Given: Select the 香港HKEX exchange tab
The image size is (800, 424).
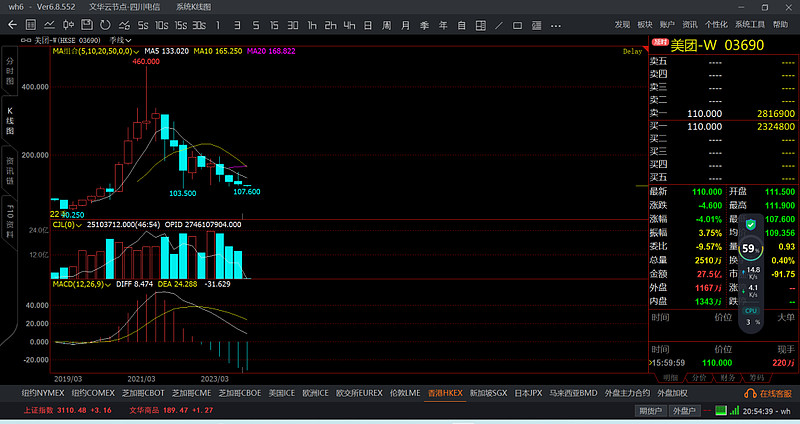Looking at the screenshot, I should click(445, 393).
